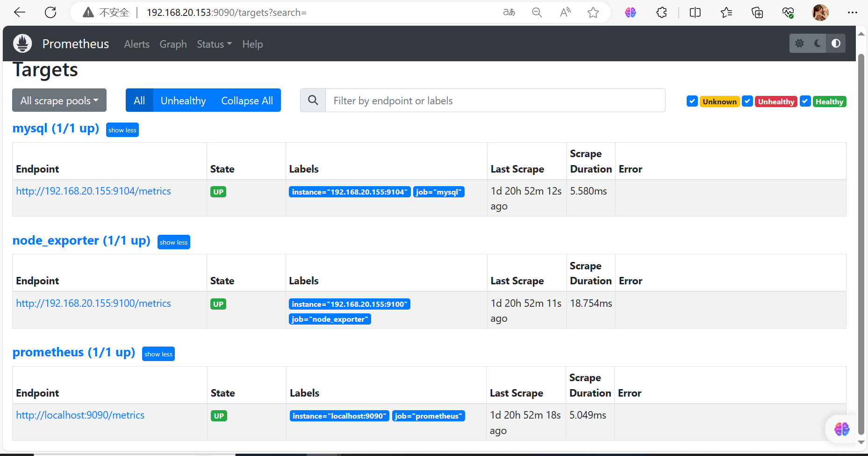Screen dimensions: 868x456
Task: Click the UP badge in prometheus row
Action: point(219,416)
